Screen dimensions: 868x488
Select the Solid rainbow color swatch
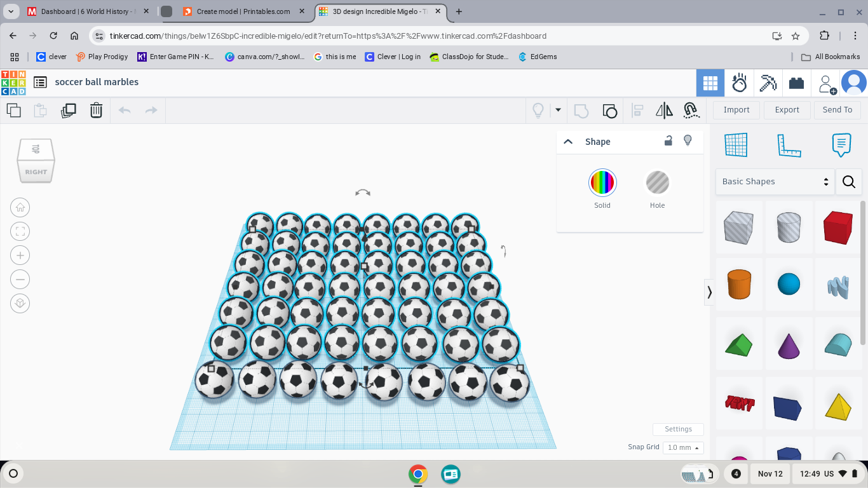point(602,182)
